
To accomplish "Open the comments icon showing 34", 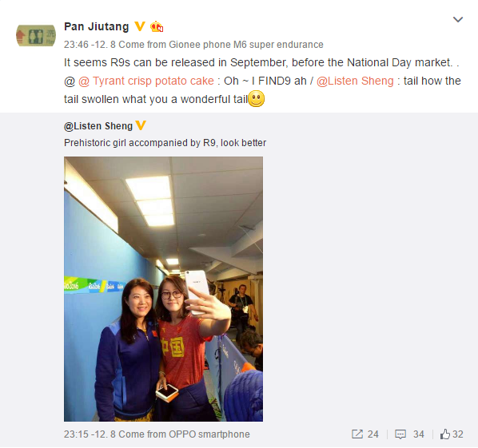I will pos(400,434).
